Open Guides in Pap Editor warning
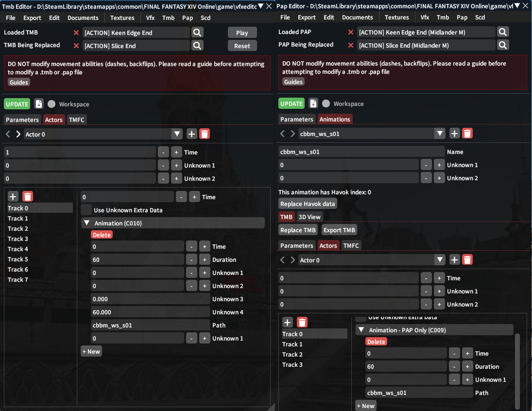Viewport: 532px width, 411px height. coord(293,82)
